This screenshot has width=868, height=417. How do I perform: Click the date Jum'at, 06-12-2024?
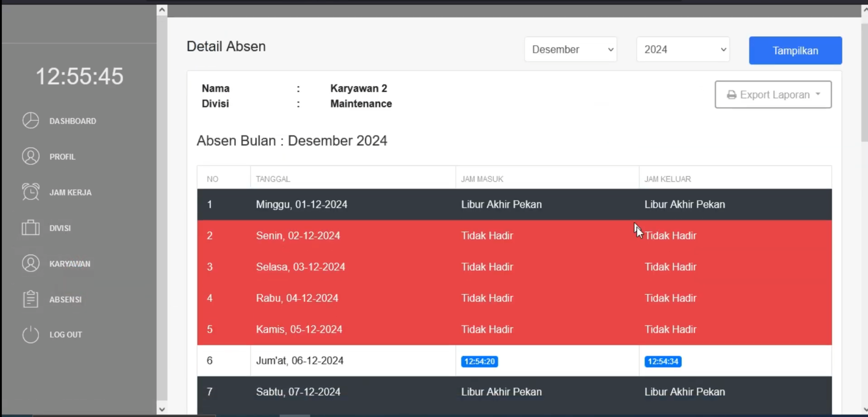pyautogui.click(x=299, y=361)
